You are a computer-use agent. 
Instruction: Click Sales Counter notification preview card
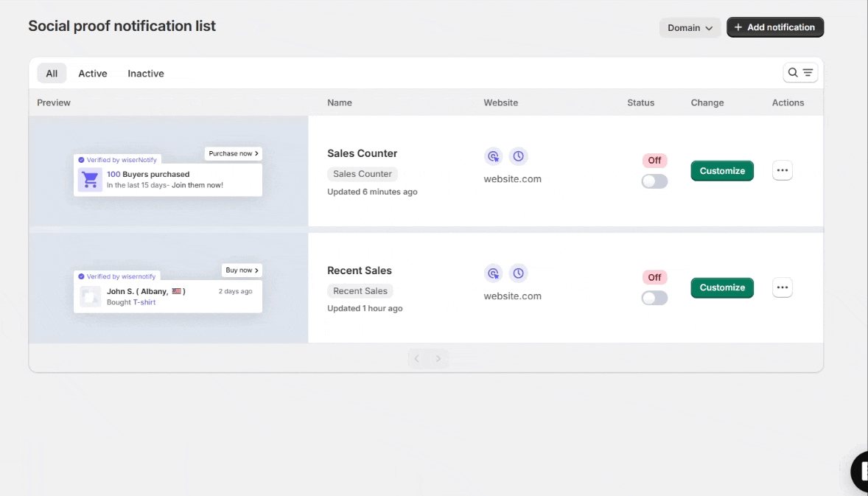(168, 179)
